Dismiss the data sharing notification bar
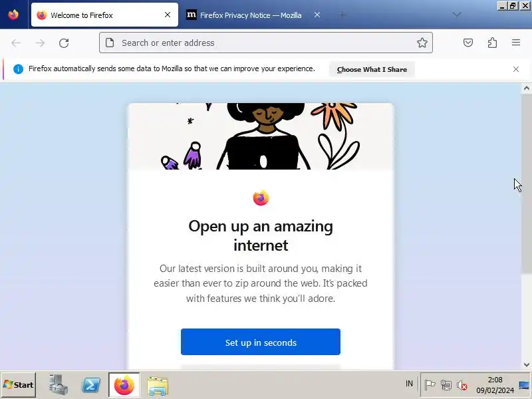The image size is (532, 399). click(516, 69)
